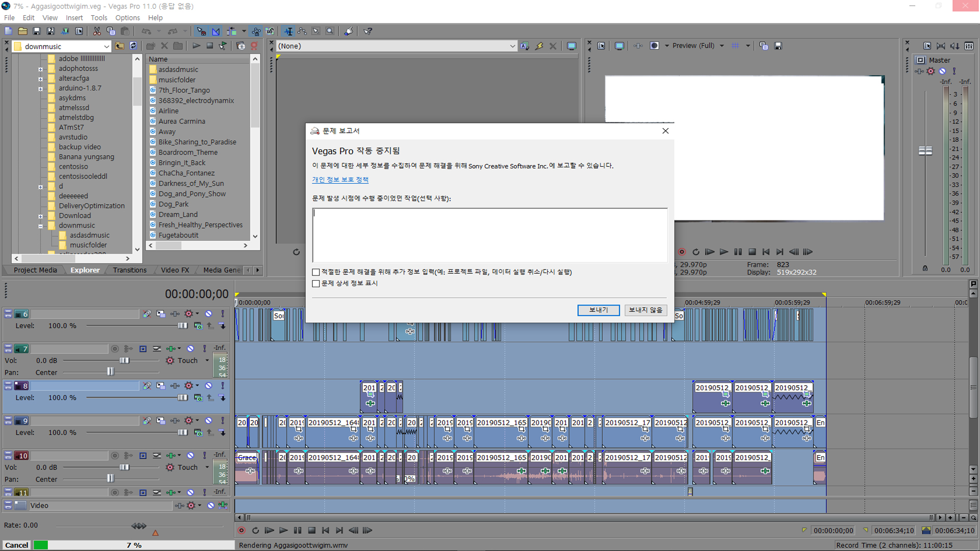Screen dimensions: 980x551
Task: Click the Split Screen View icon
Action: tap(654, 46)
